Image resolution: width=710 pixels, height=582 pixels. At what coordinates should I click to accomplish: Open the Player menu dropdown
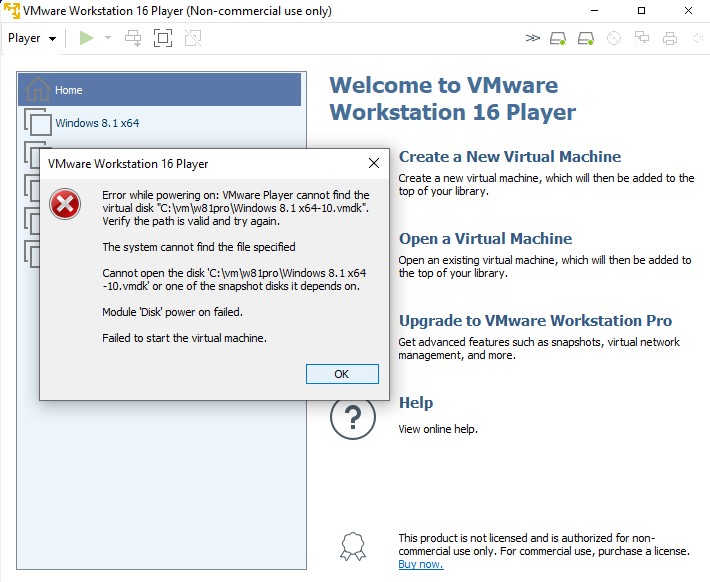click(x=32, y=38)
